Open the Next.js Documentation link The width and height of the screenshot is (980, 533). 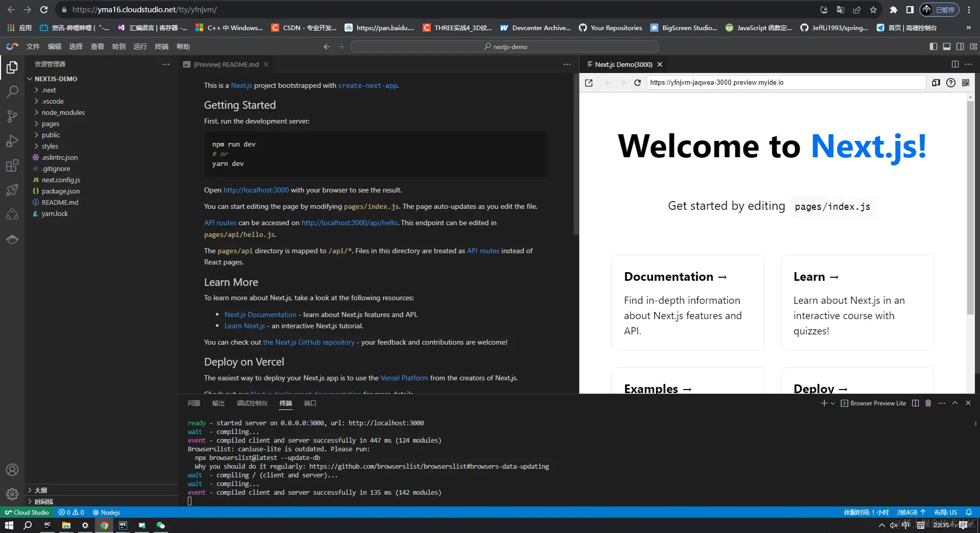pos(260,314)
